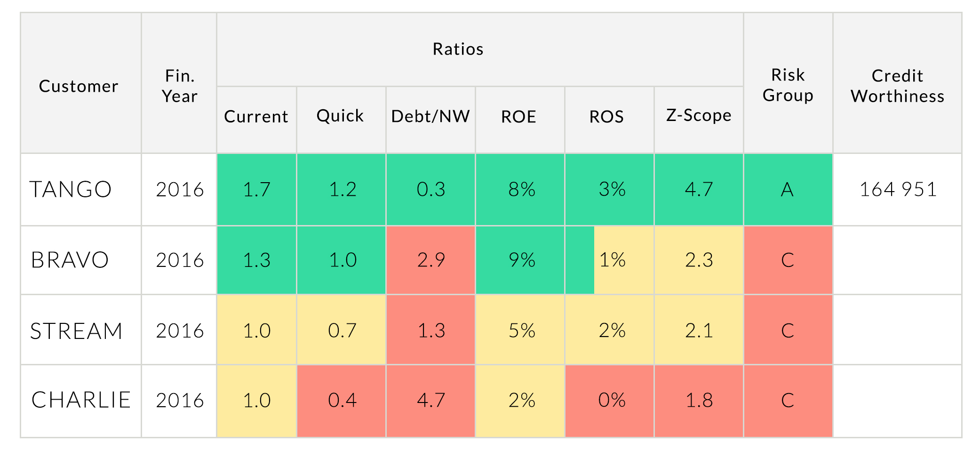The height and width of the screenshot is (451, 980).
Task: Select the STREAM customer name cell
Action: [x=76, y=330]
